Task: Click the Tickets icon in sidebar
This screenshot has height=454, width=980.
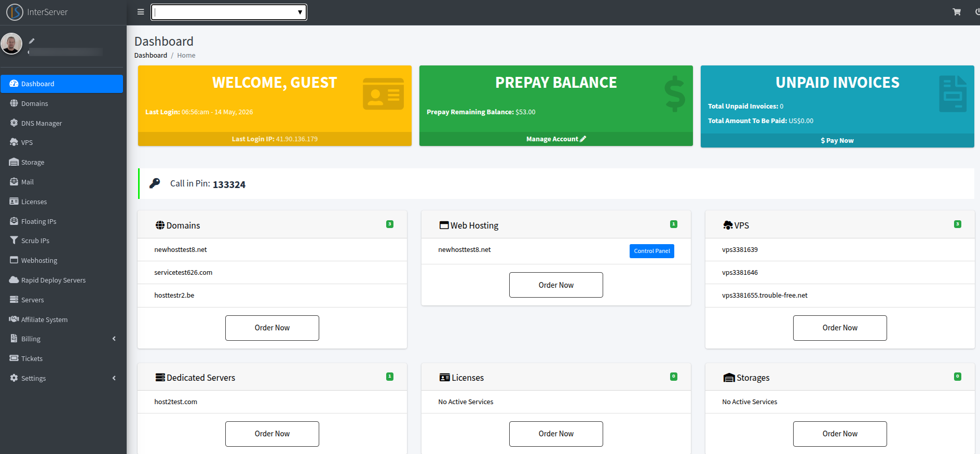Action: pyautogui.click(x=14, y=358)
